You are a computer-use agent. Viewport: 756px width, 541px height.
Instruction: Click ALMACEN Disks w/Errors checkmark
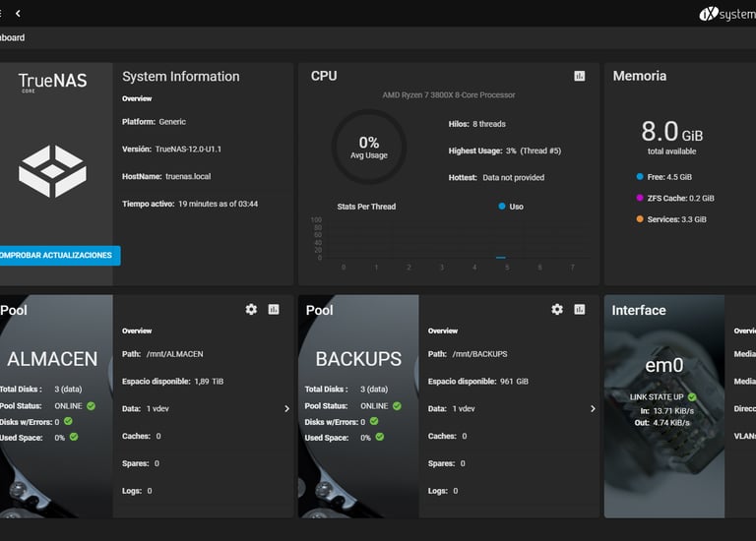coord(68,422)
